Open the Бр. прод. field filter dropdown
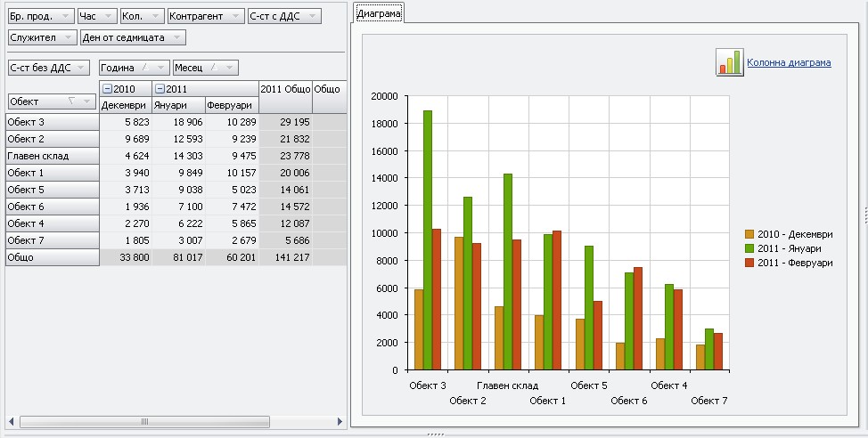 66,17
